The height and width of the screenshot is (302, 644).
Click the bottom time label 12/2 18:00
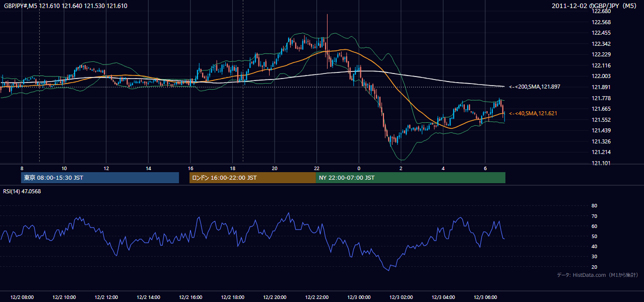coord(232,297)
